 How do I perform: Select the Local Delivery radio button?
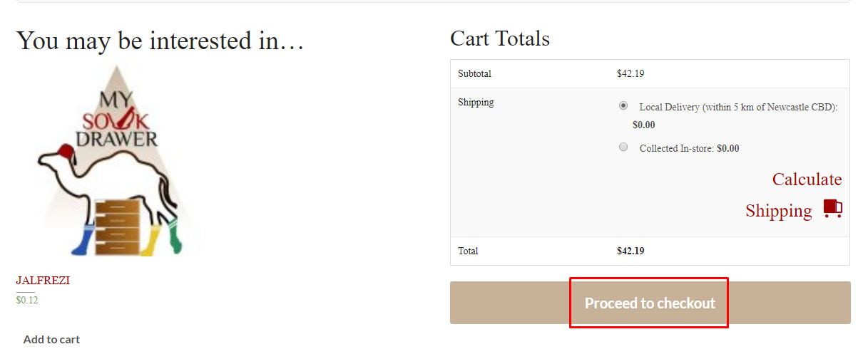[x=623, y=105]
